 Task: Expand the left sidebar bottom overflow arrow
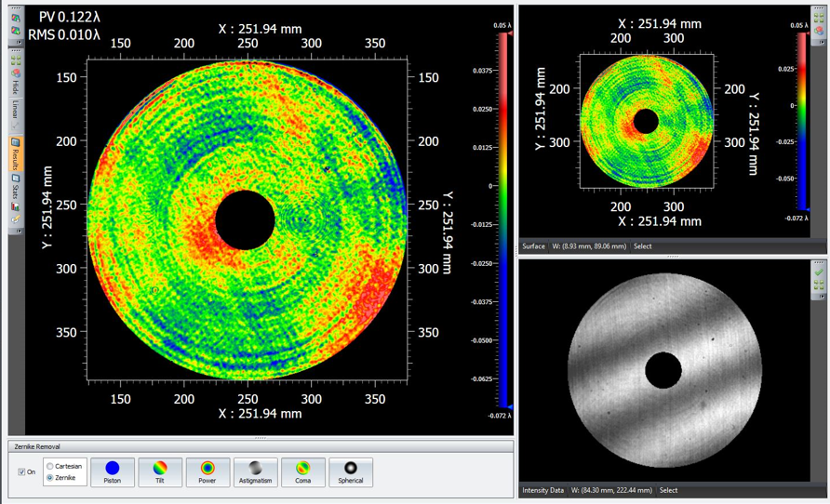coord(16,230)
